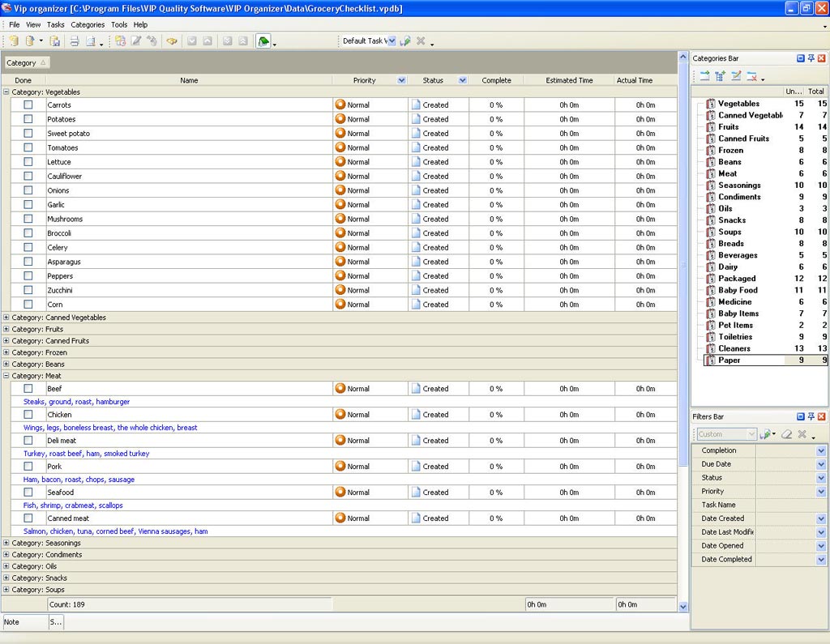Open the Categories menu
Viewport: 830px width, 644px height.
pos(88,25)
